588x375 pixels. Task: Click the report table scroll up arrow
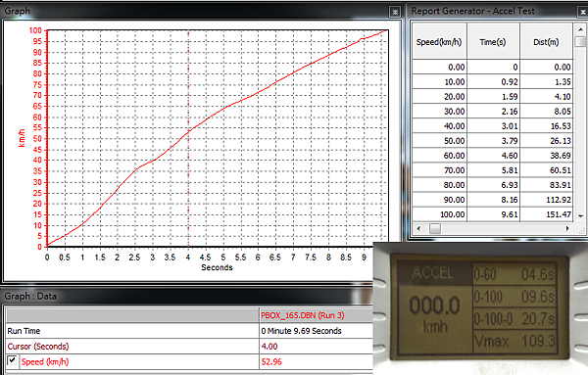pyautogui.click(x=580, y=29)
